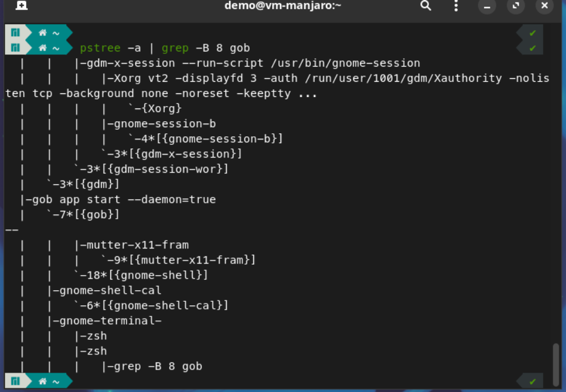Click the window restore button

tap(516, 7)
